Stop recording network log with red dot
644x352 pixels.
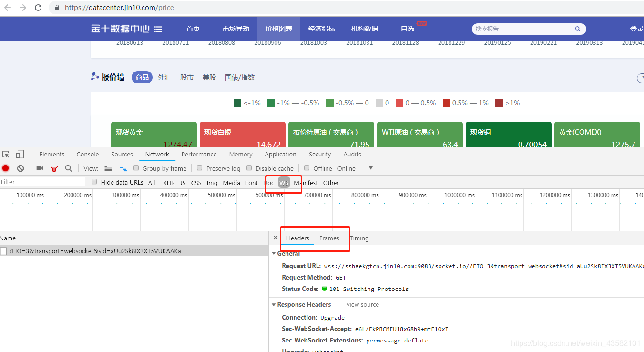(6, 168)
